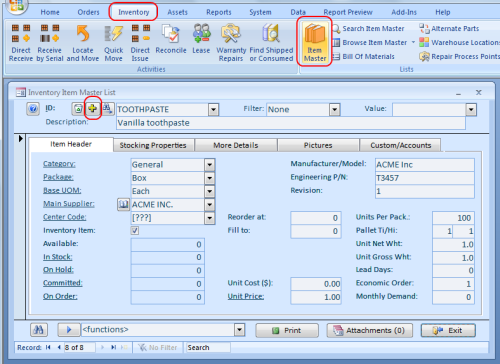Open Browse Item Master
The image size is (500, 364).
click(370, 43)
